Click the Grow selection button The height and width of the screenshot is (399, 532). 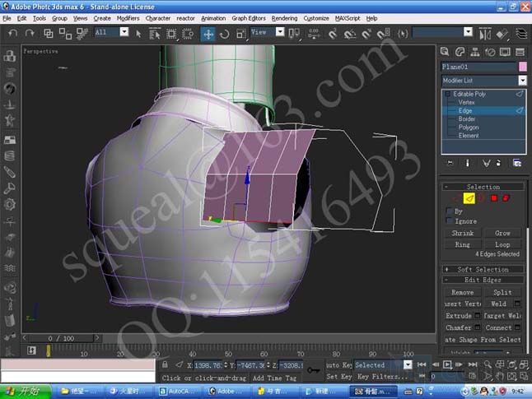pos(502,233)
